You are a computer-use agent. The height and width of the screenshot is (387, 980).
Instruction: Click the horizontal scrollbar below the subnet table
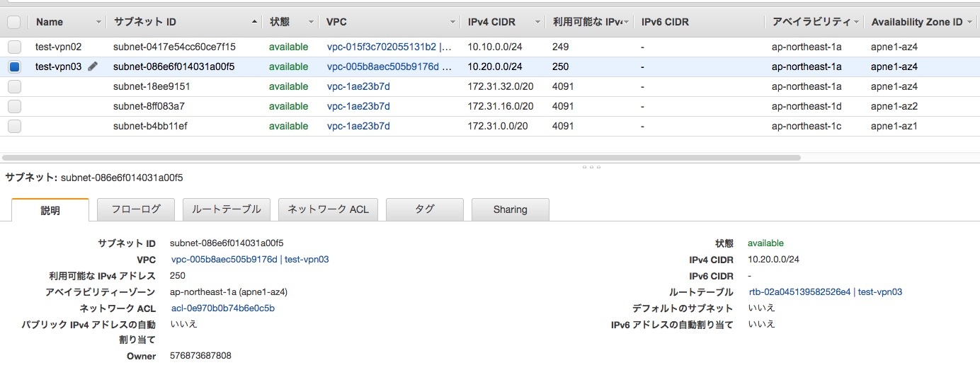[x=401, y=158]
